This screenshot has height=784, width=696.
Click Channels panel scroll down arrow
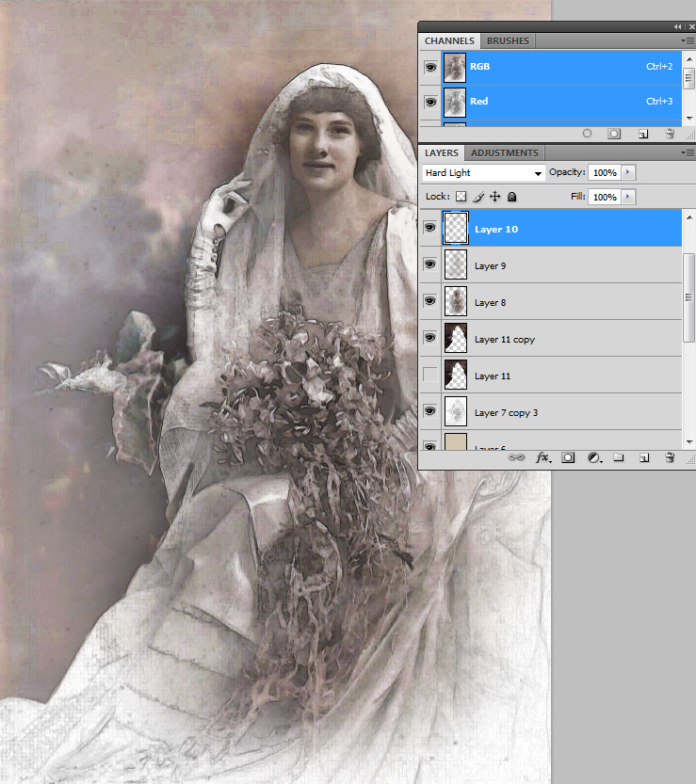pyautogui.click(x=689, y=119)
